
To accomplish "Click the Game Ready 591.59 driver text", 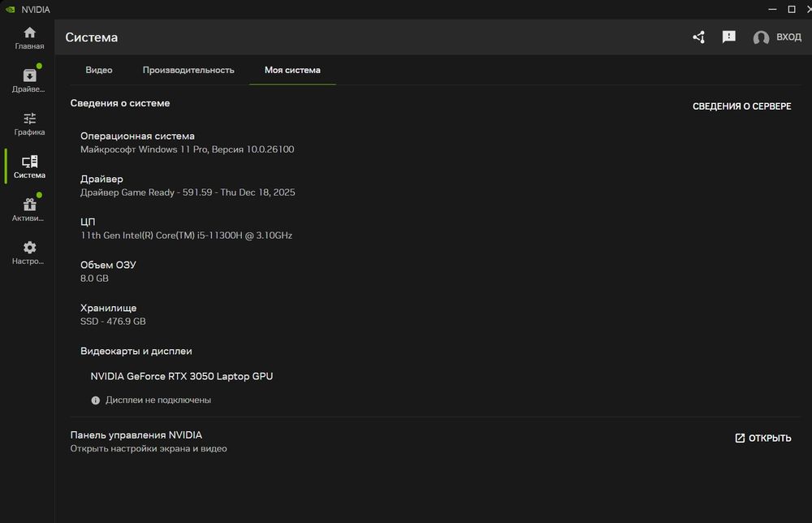I will [188, 192].
